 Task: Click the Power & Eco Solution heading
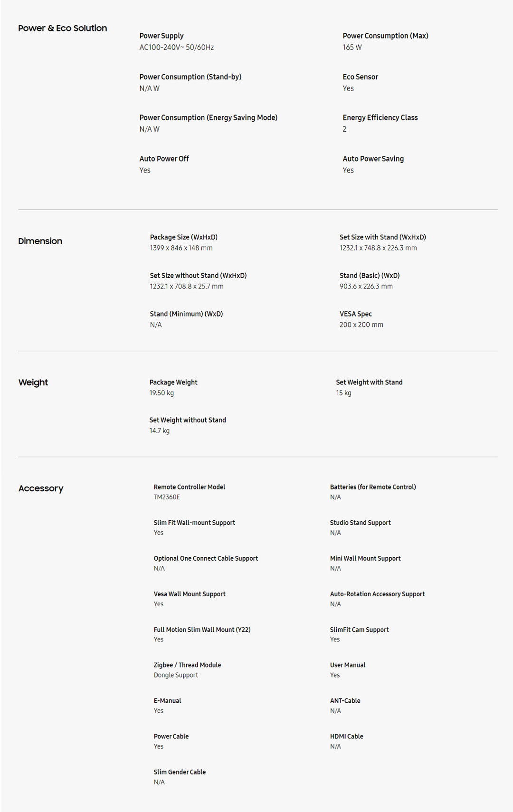[x=62, y=28]
